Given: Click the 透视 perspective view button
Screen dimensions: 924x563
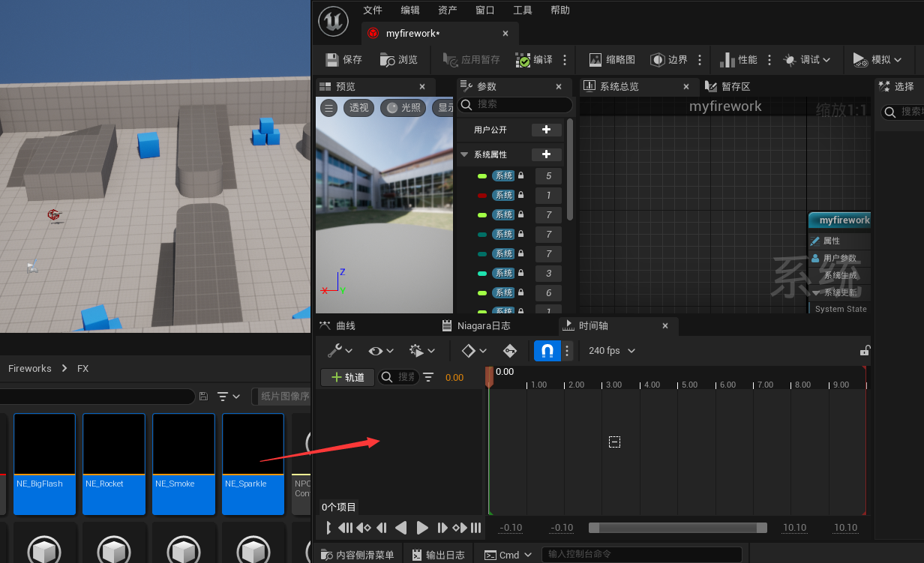Looking at the screenshot, I should (359, 107).
